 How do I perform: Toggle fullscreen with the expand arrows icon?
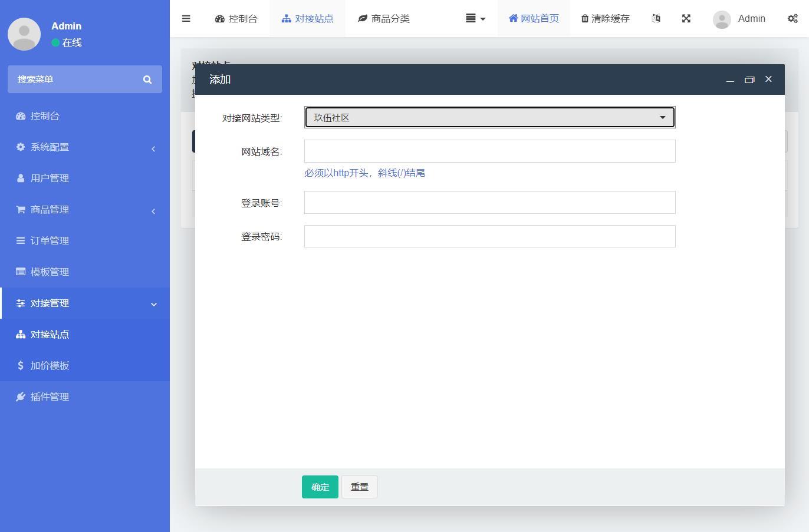[686, 18]
